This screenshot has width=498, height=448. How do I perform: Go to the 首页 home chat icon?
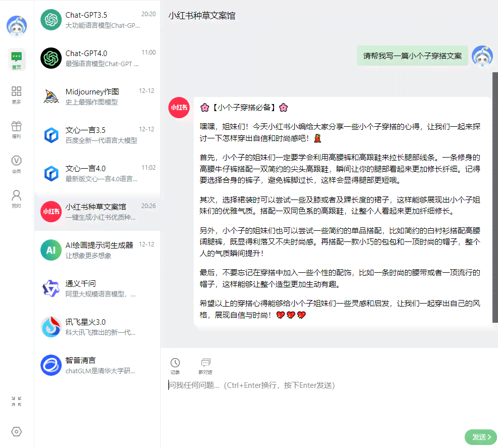tap(17, 60)
